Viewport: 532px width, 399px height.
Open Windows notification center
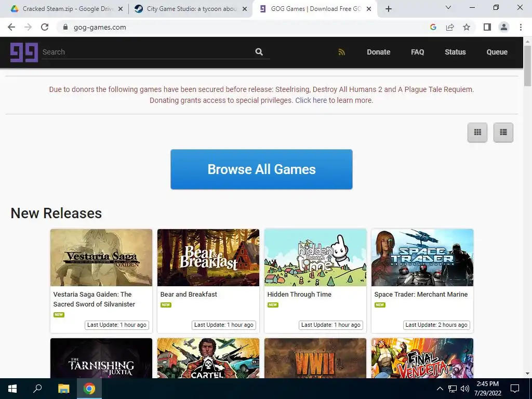coord(515,389)
